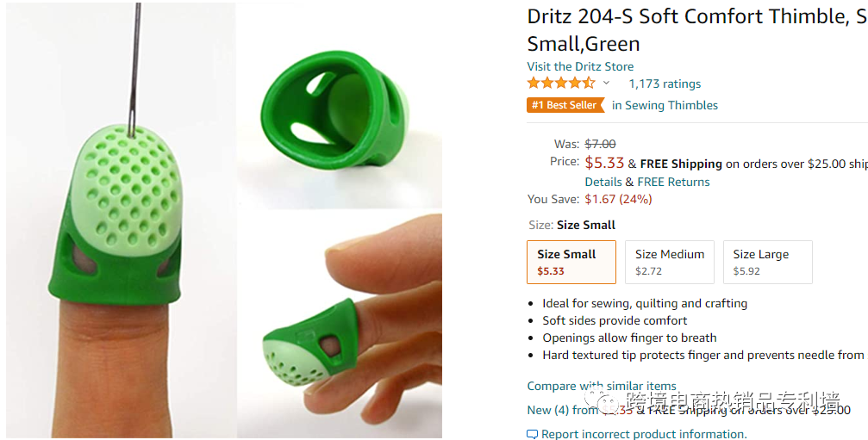Click the #1 Best Seller badge

565,105
